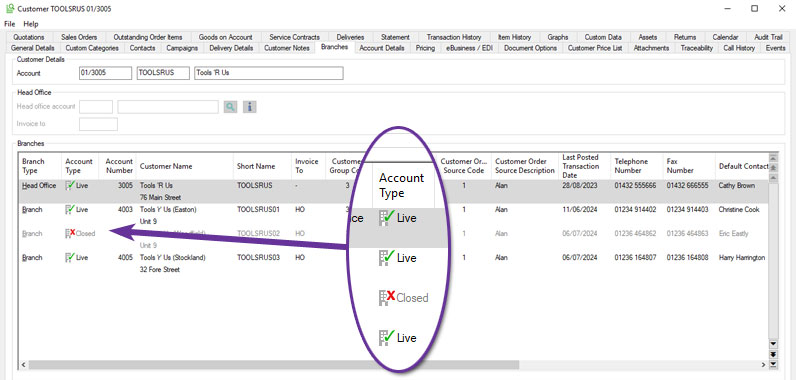The width and height of the screenshot is (796, 380).
Task: Click the TOOLSRUS short name field
Action: pos(163,73)
